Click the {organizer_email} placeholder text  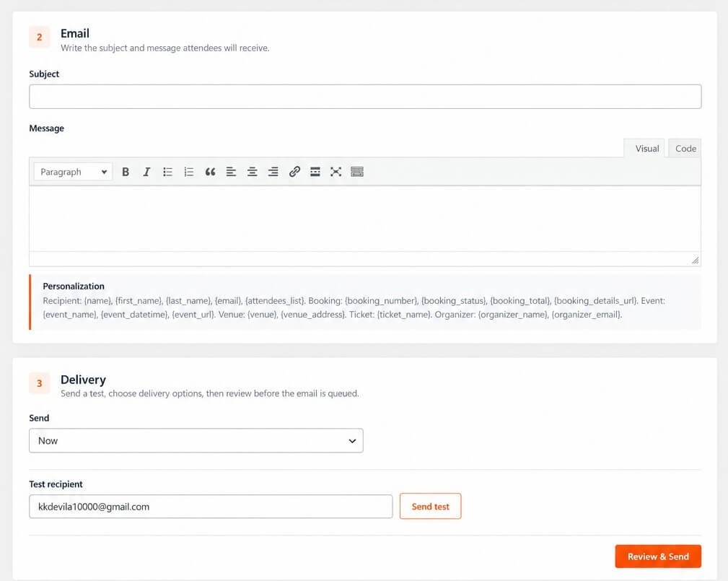coord(586,315)
